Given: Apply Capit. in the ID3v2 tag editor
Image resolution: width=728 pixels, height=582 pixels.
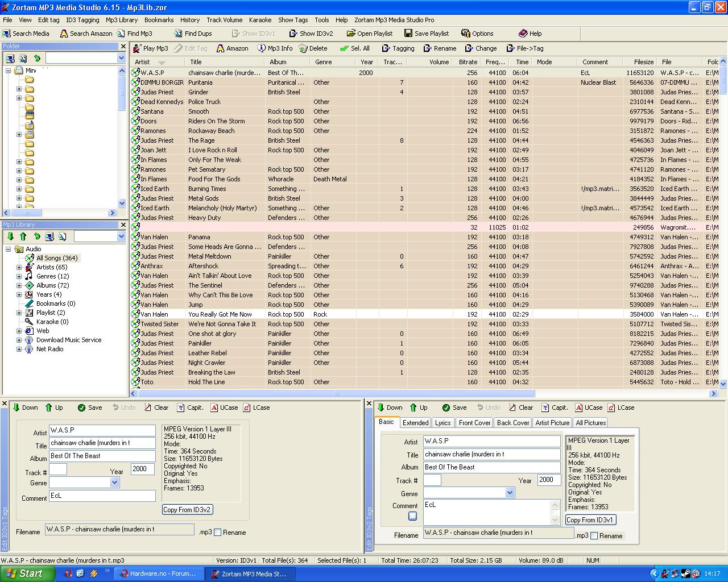Looking at the screenshot, I should click(x=555, y=408).
